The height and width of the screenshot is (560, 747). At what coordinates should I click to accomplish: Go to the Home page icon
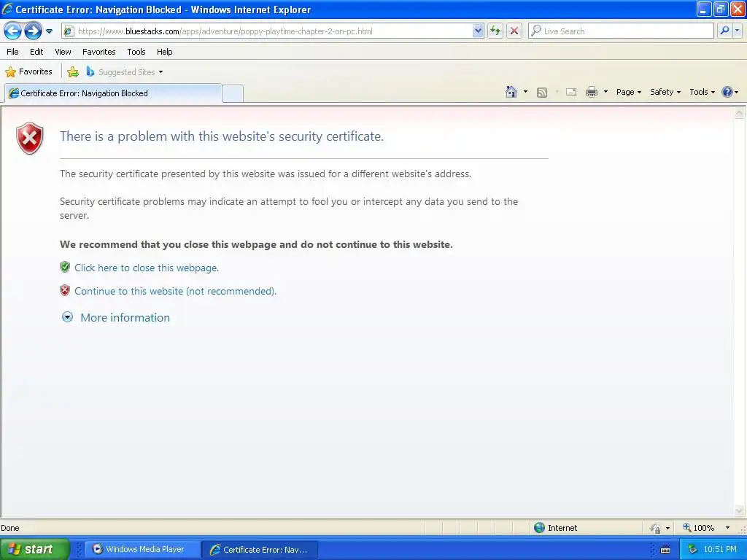click(511, 92)
